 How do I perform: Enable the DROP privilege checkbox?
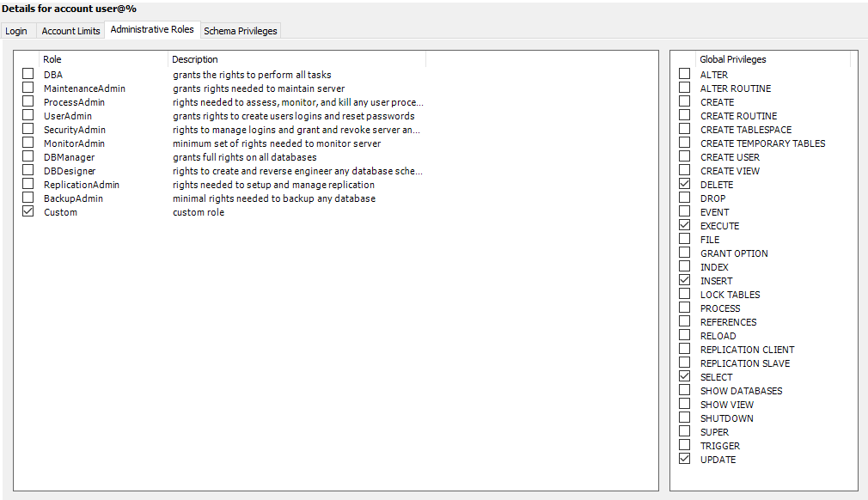pos(685,198)
